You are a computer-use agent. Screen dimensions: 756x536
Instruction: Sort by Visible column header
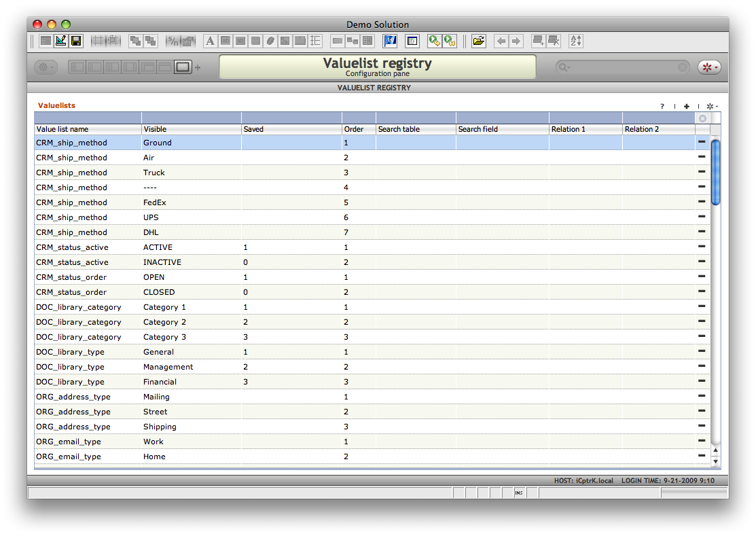(x=192, y=129)
